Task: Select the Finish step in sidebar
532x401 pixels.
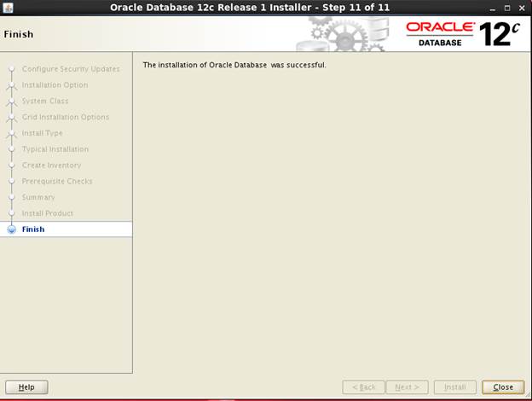Action: (x=33, y=230)
